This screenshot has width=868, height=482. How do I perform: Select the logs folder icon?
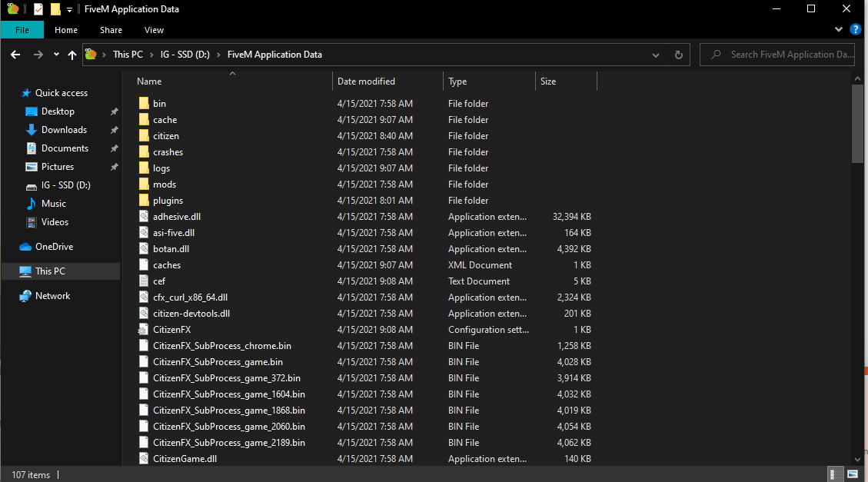[144, 168]
